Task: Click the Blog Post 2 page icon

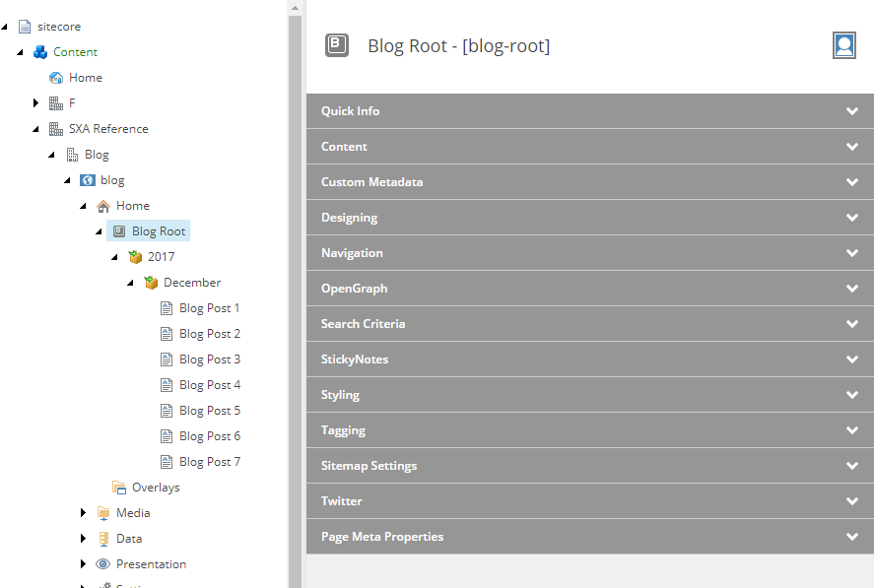Action: point(167,334)
